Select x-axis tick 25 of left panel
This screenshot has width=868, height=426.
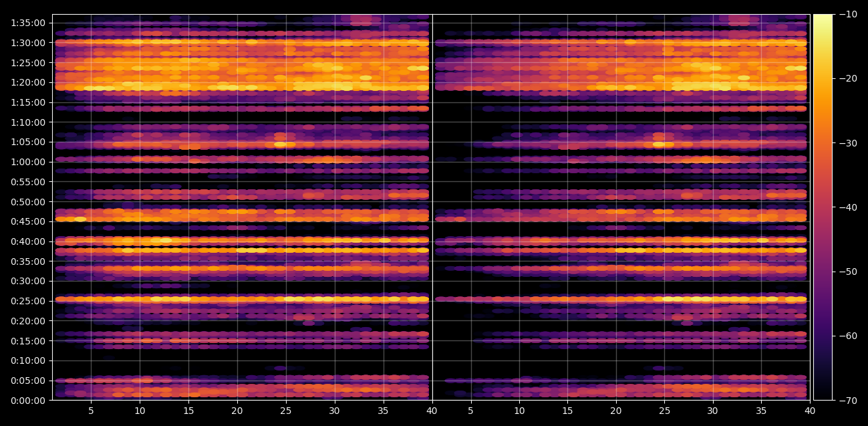pos(286,411)
